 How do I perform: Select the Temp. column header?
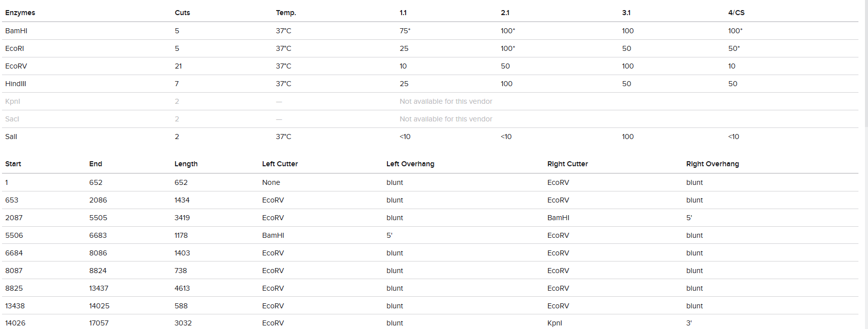click(x=286, y=13)
